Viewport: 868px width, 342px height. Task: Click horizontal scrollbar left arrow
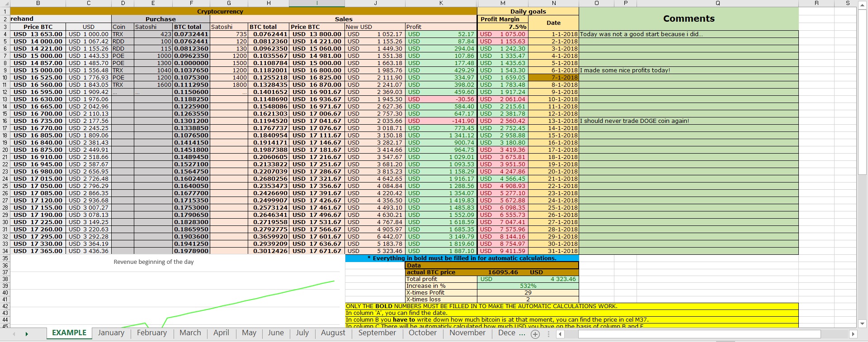pos(560,334)
